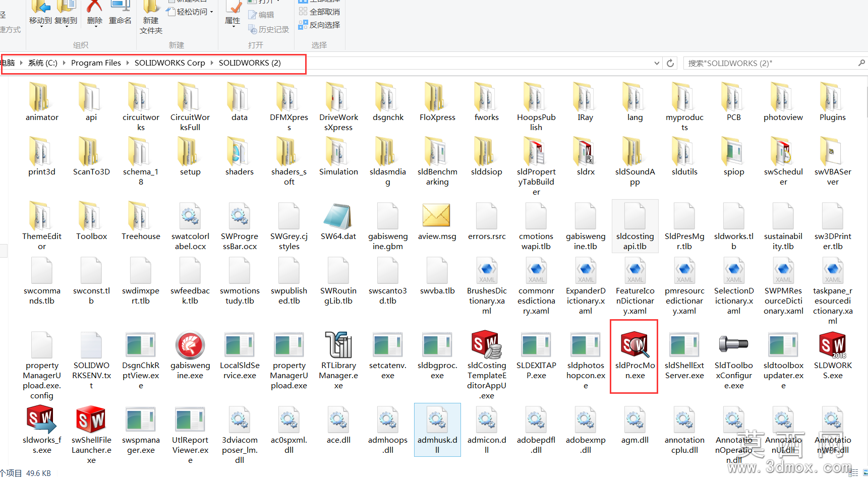Click 反向选择 (Invert selection)
Screen dimensions: 868x479
click(x=320, y=25)
